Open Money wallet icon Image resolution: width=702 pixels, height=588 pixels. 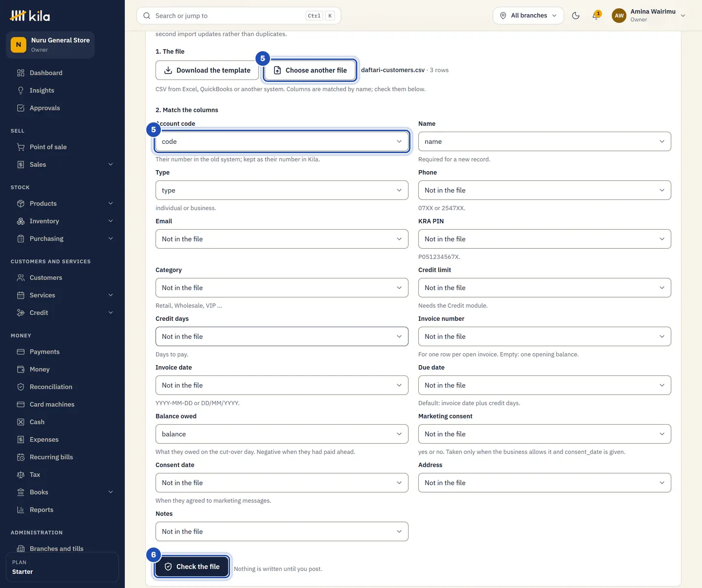tap(20, 369)
